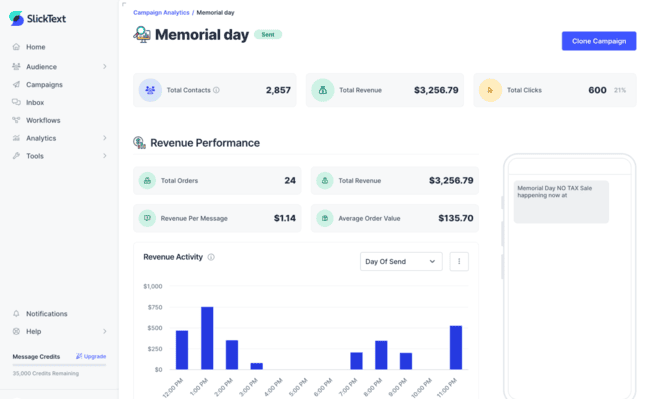Click the 1:00 PM revenue bar
The width and height of the screenshot is (650, 399).
207,338
